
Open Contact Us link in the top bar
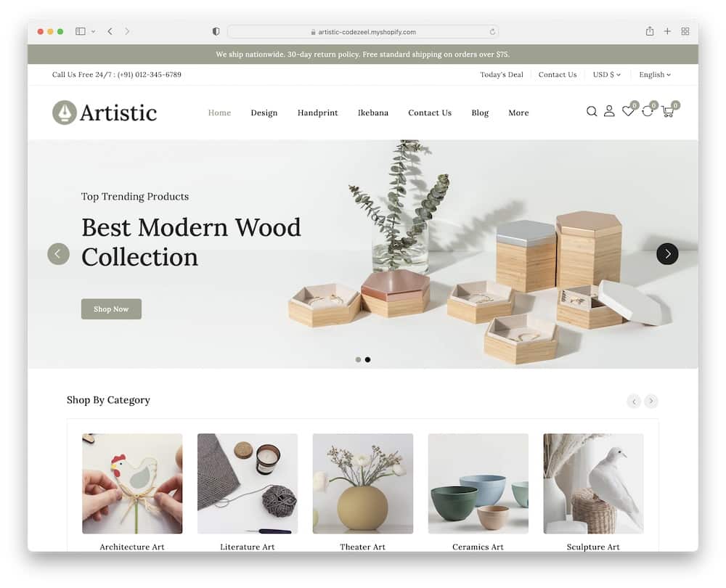[x=558, y=75]
